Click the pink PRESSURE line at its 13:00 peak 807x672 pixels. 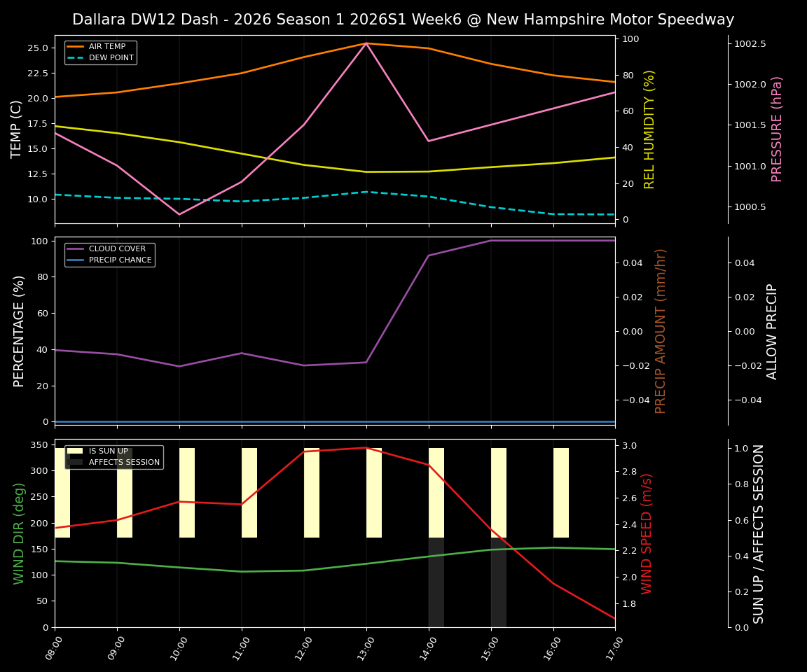pyautogui.click(x=365, y=43)
